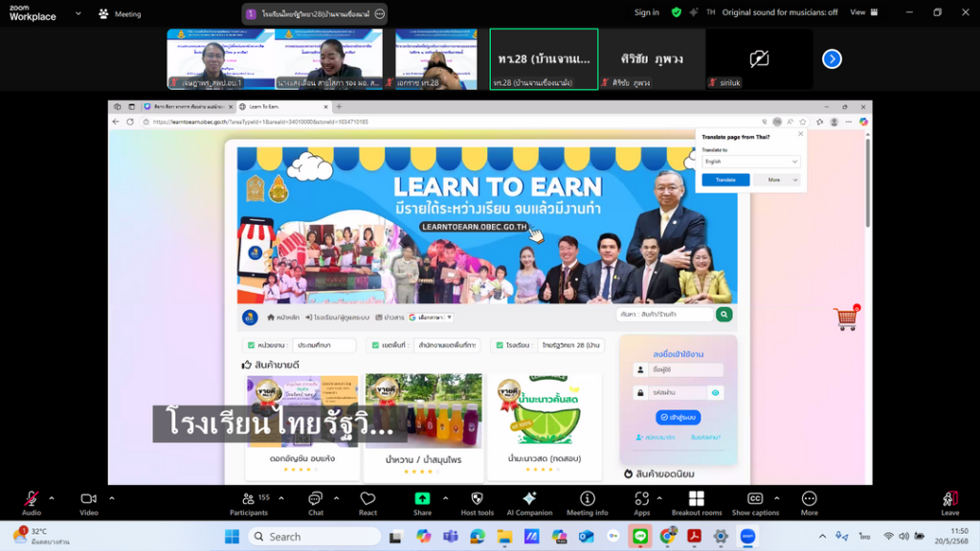
Task: Click the blue Translate button
Action: point(725,180)
